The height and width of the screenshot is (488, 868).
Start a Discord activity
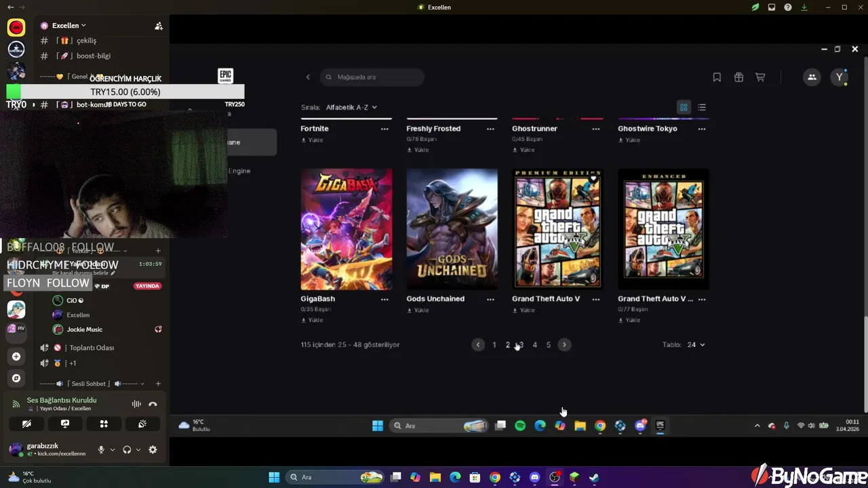[x=104, y=424]
